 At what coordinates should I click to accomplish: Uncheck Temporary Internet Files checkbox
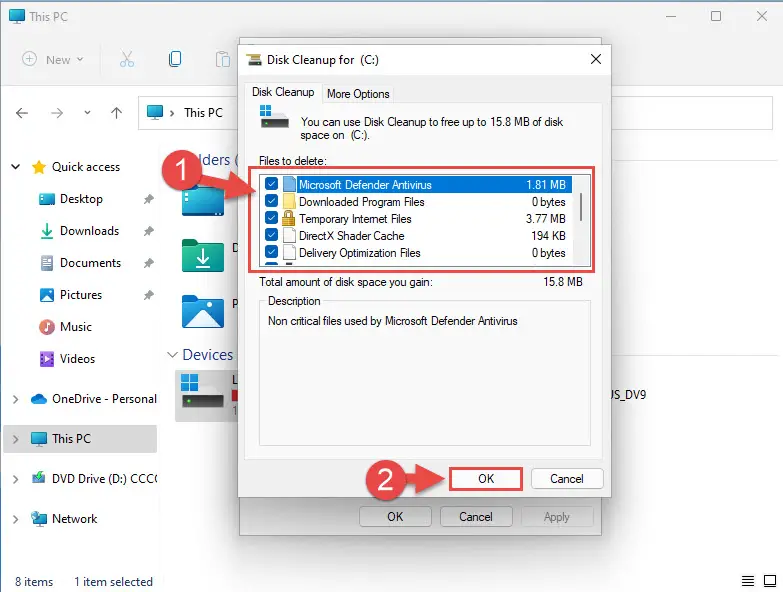pos(272,218)
